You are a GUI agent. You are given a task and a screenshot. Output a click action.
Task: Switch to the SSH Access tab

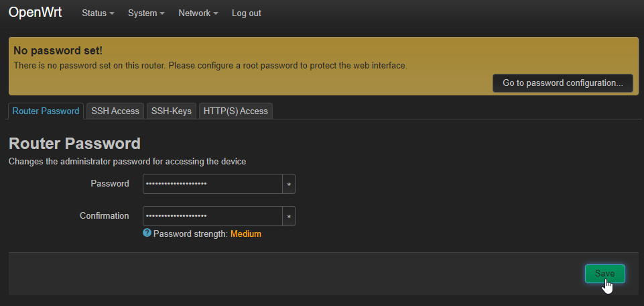(115, 111)
